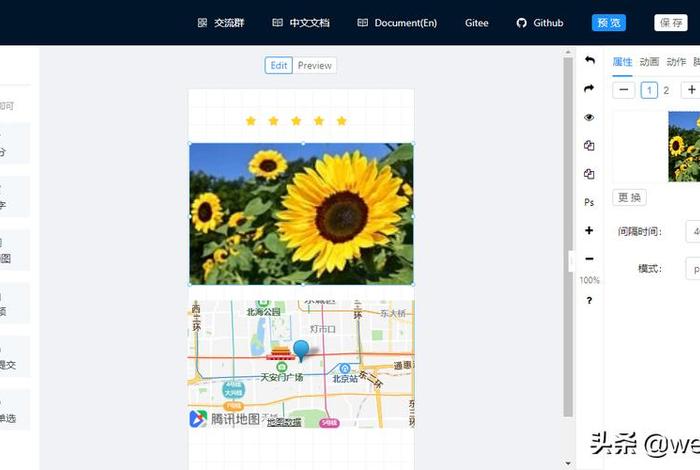
Task: Open the Gitee link
Action: (476, 23)
